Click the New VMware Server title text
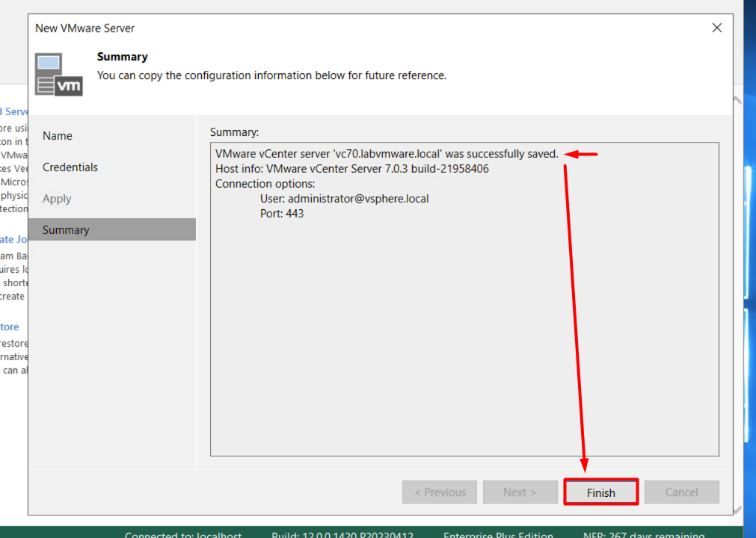Viewport: 756px width, 538px height. pos(84,28)
